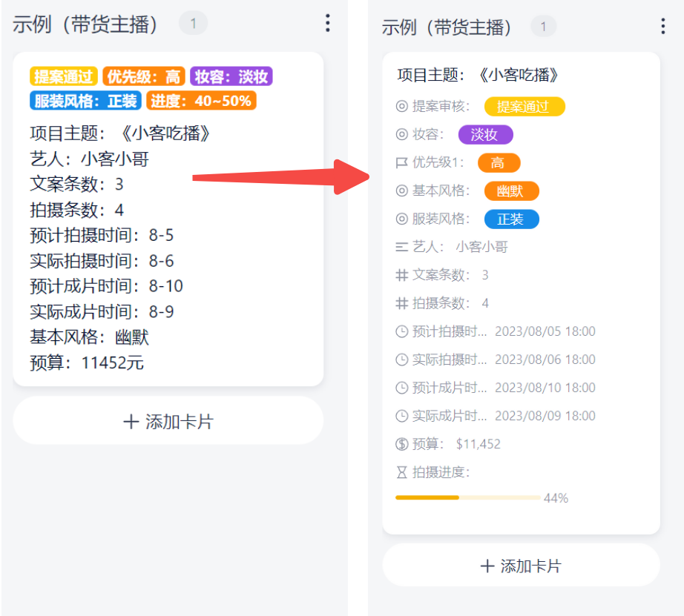The image size is (684, 616).
Task: Click the flag icon beside 优先级1
Action: click(x=402, y=162)
